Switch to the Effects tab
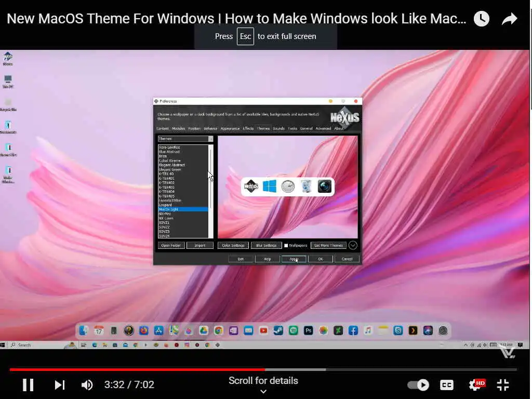The height and width of the screenshot is (399, 532). (x=248, y=129)
